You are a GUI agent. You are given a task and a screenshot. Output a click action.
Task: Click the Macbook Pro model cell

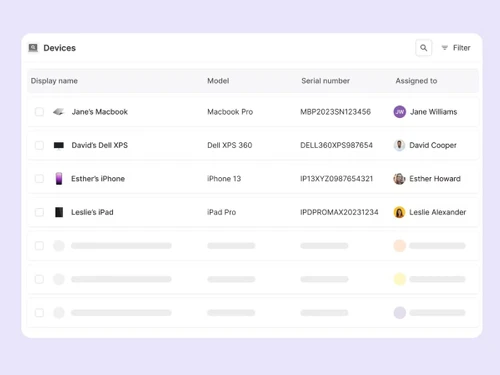(230, 112)
